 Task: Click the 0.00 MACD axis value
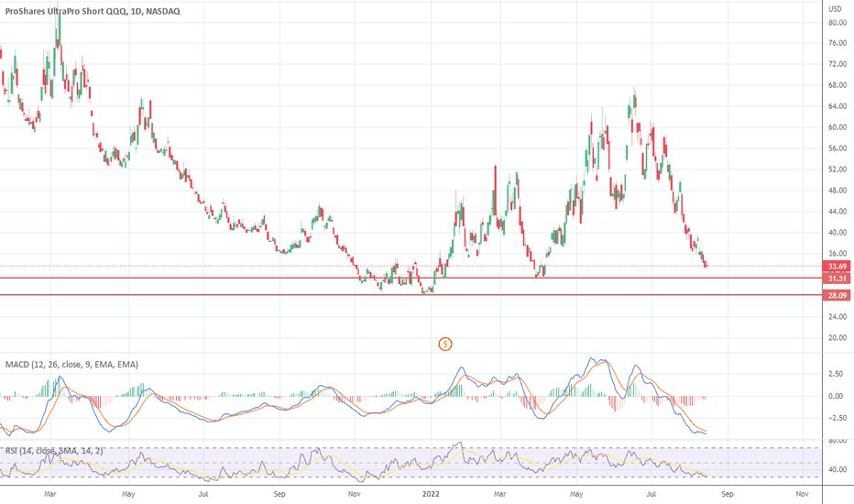[x=836, y=396]
